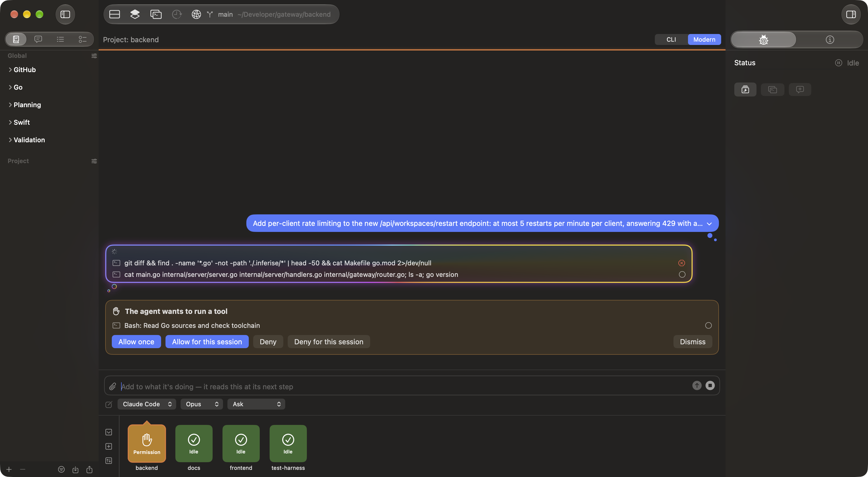Switch sidebar to notes document tab
The width and height of the screenshot is (868, 477).
pos(16,39)
